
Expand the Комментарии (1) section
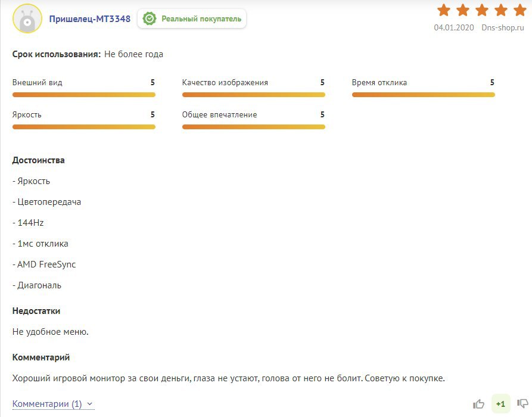(47, 404)
